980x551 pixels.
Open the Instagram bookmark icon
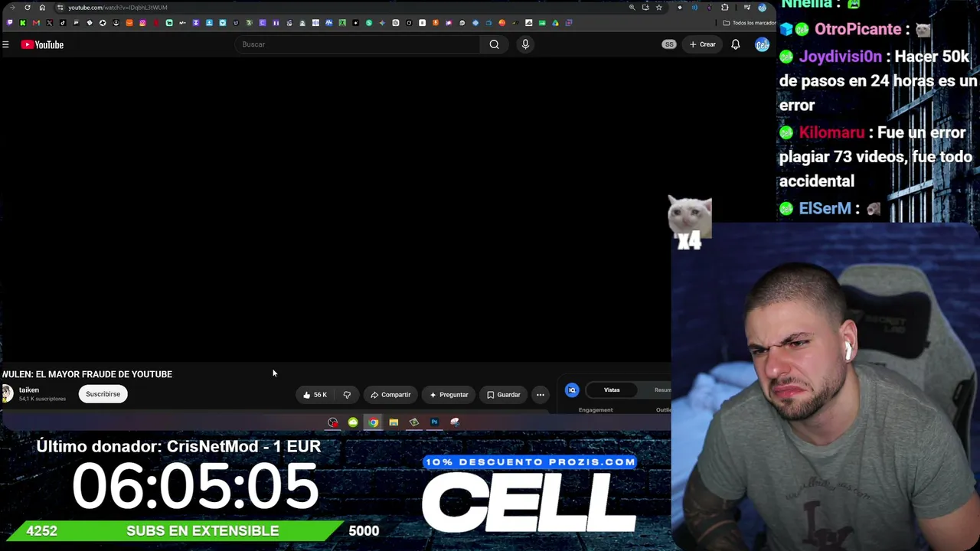(x=142, y=23)
